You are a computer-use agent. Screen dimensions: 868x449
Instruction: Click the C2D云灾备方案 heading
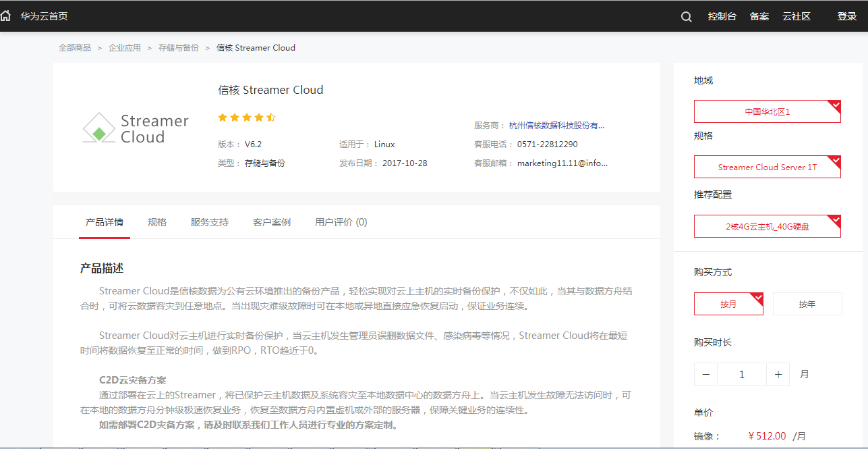[132, 380]
